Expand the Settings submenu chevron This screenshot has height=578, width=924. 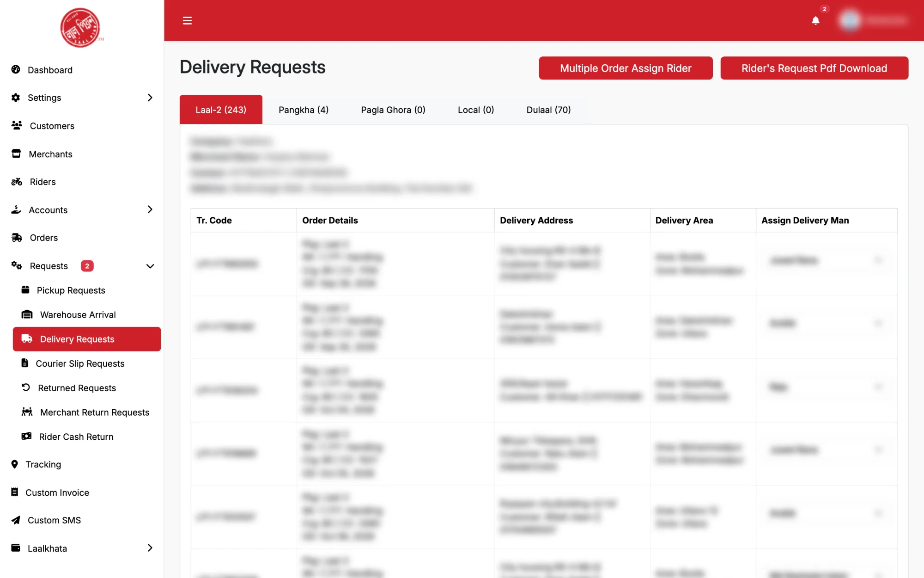point(150,98)
